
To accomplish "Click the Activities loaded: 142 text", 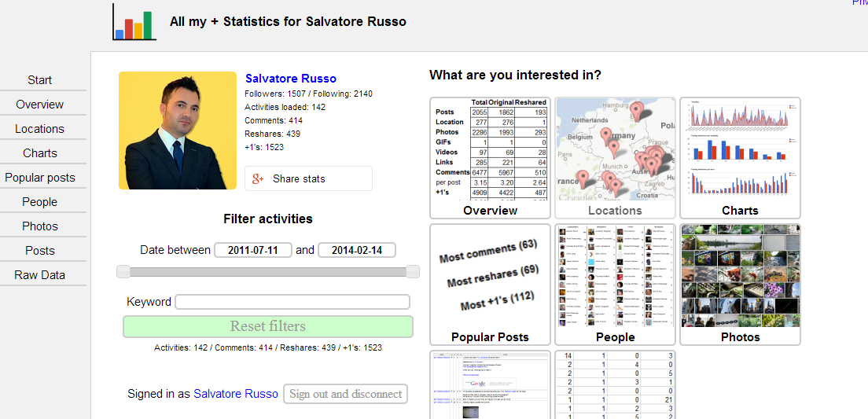I will [285, 107].
